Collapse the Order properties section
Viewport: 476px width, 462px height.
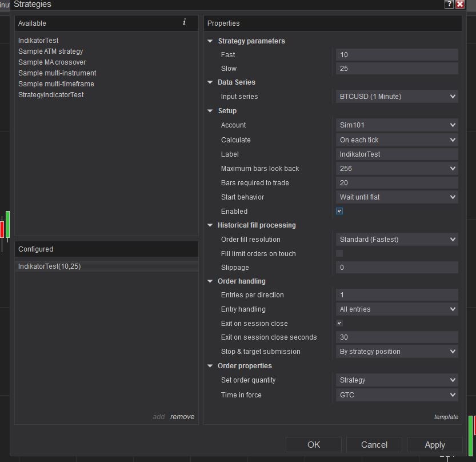210,366
